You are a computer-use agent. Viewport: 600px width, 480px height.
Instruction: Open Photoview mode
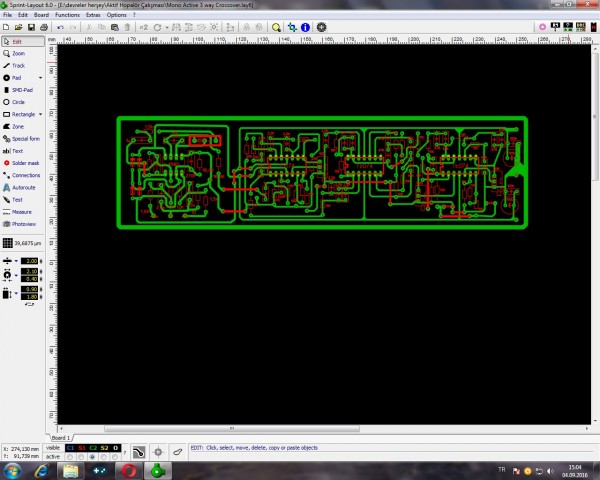pos(22,224)
